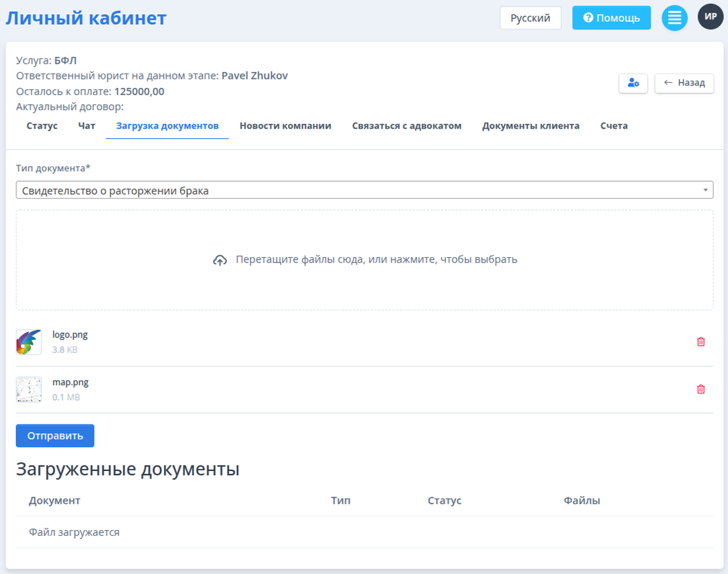The height and width of the screenshot is (574, 728).
Task: Open the ИР user avatar
Action: pyautogui.click(x=710, y=17)
